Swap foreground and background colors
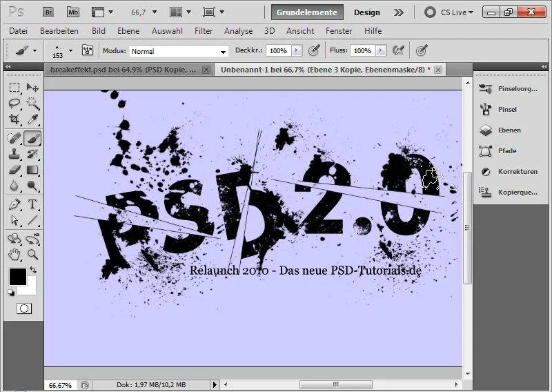552x392 pixels. [33, 270]
